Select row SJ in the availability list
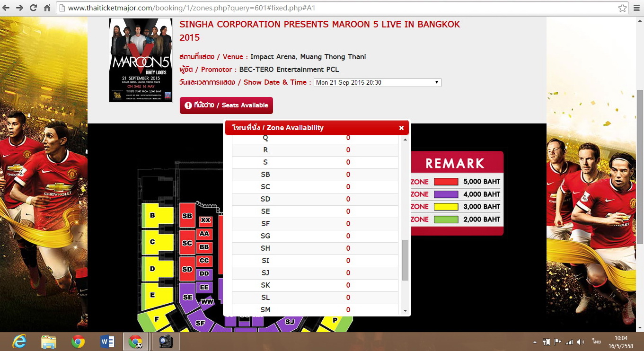Viewport: 644px width, 351px height. 315,273
